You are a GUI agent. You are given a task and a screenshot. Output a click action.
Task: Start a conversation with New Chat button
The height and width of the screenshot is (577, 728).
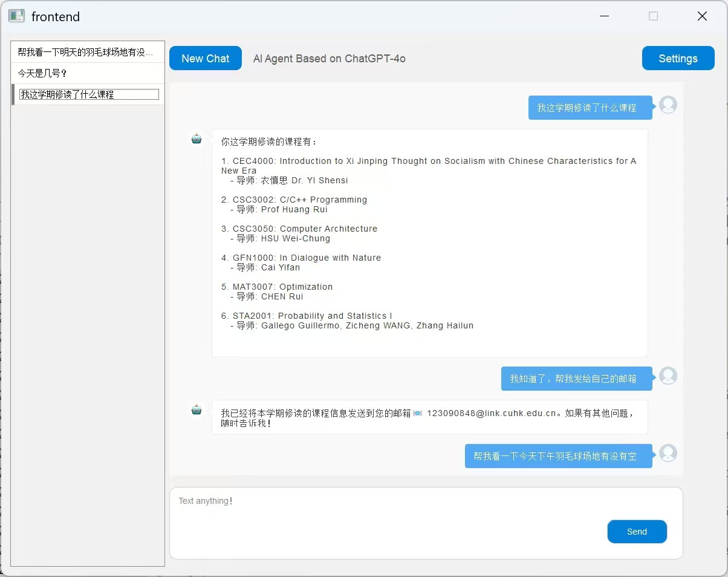(206, 59)
